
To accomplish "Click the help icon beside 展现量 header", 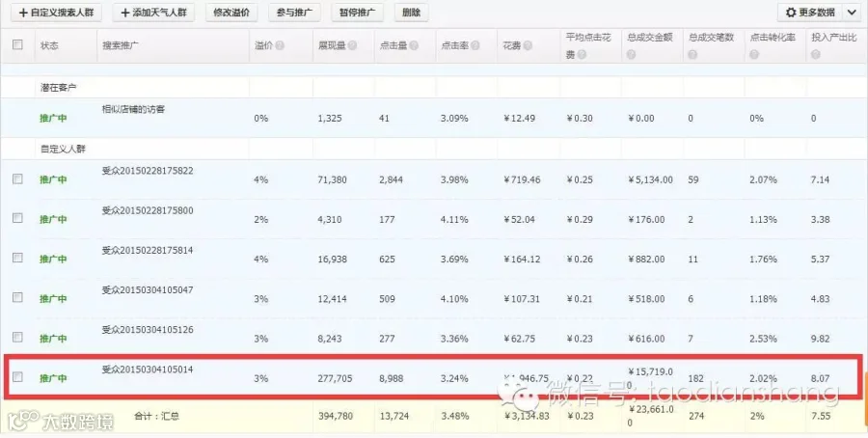I will pyautogui.click(x=352, y=45).
